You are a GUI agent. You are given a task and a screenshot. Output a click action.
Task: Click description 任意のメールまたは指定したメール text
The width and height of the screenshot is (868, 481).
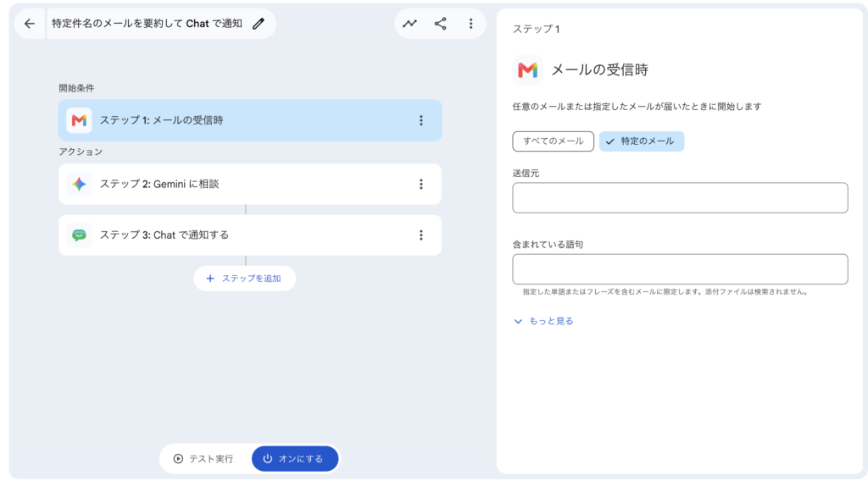point(637,106)
